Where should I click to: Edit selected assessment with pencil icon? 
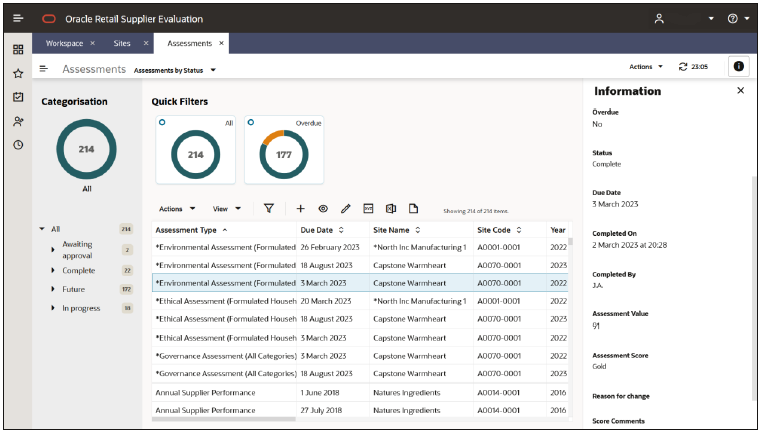(346, 208)
